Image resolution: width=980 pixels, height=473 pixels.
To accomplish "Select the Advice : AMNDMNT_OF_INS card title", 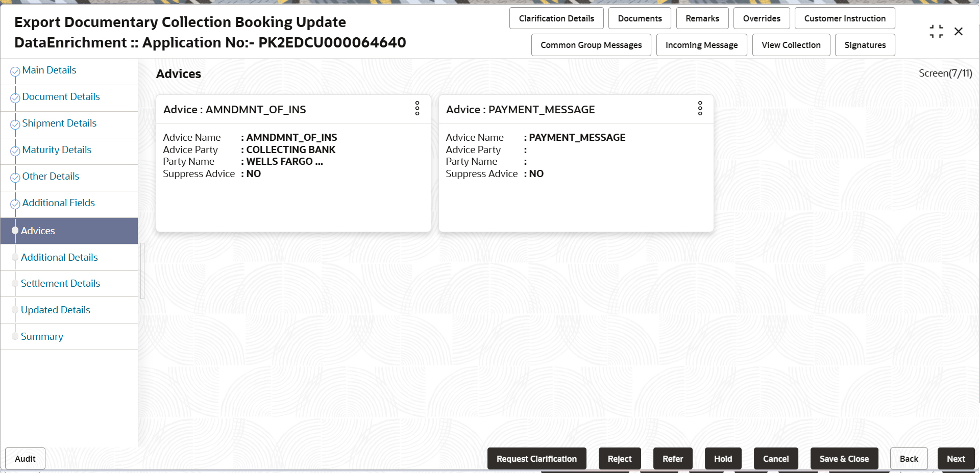I will [x=235, y=110].
